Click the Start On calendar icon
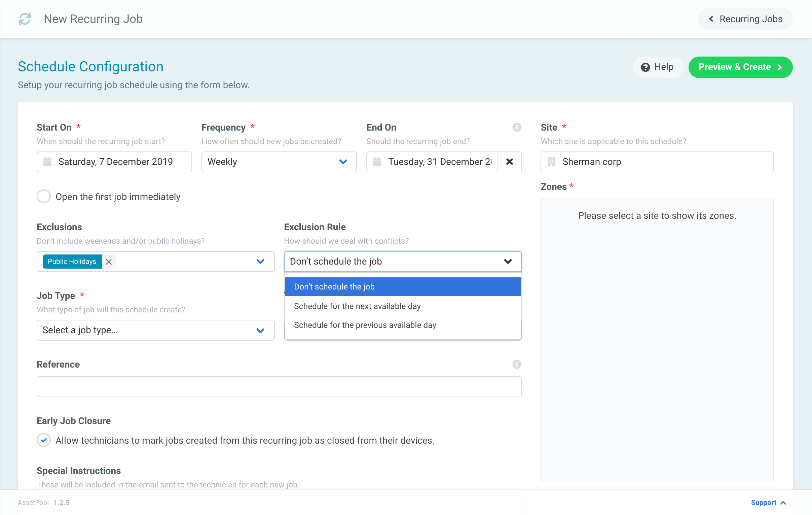 pos(47,162)
